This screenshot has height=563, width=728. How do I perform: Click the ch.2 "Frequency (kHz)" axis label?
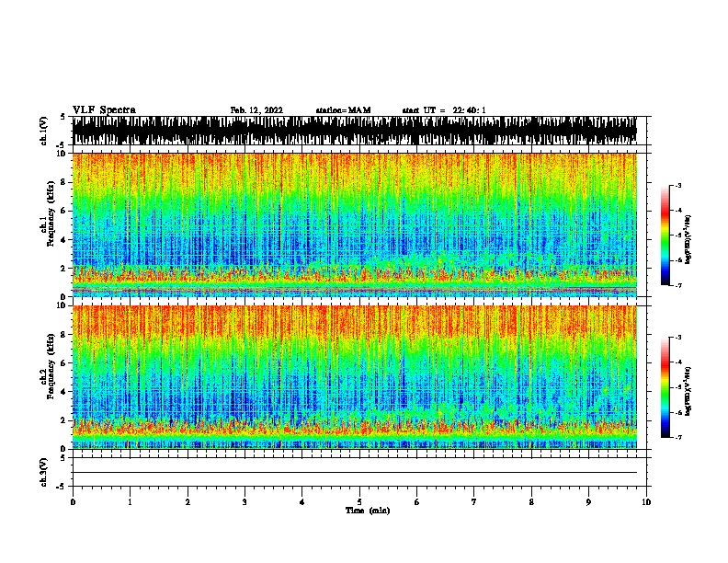point(51,366)
